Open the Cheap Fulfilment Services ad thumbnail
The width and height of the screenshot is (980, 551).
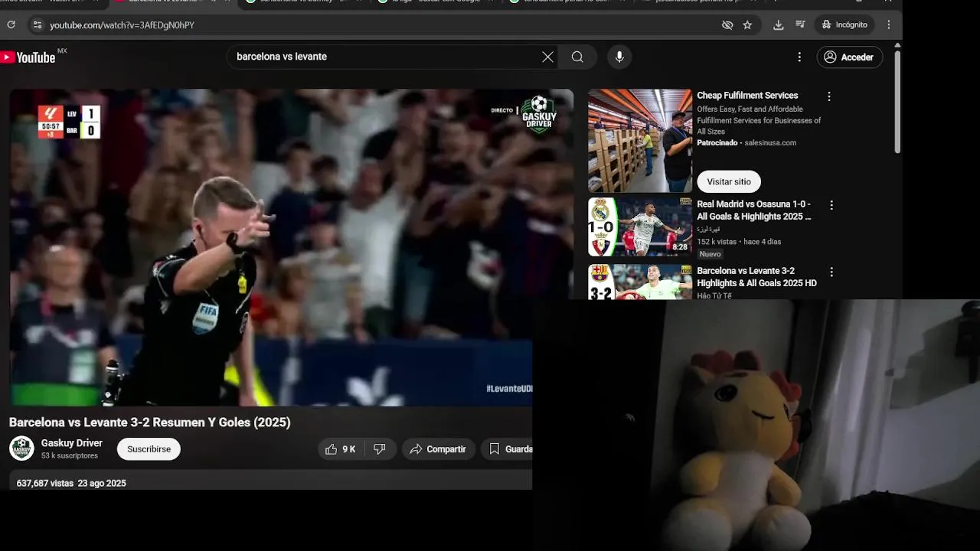640,141
